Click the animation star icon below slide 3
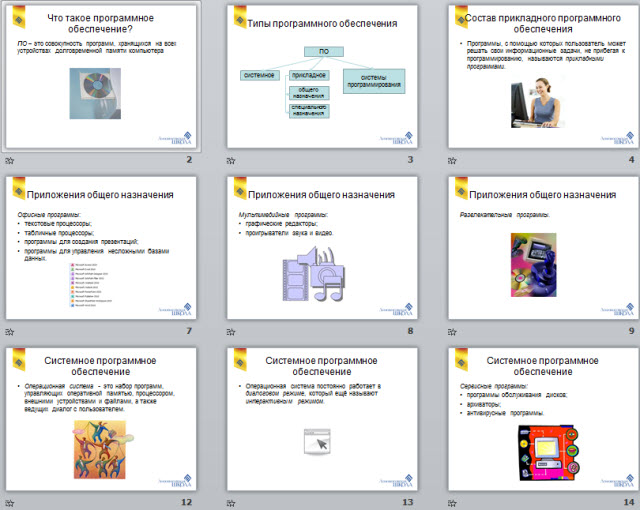 coord(233,159)
